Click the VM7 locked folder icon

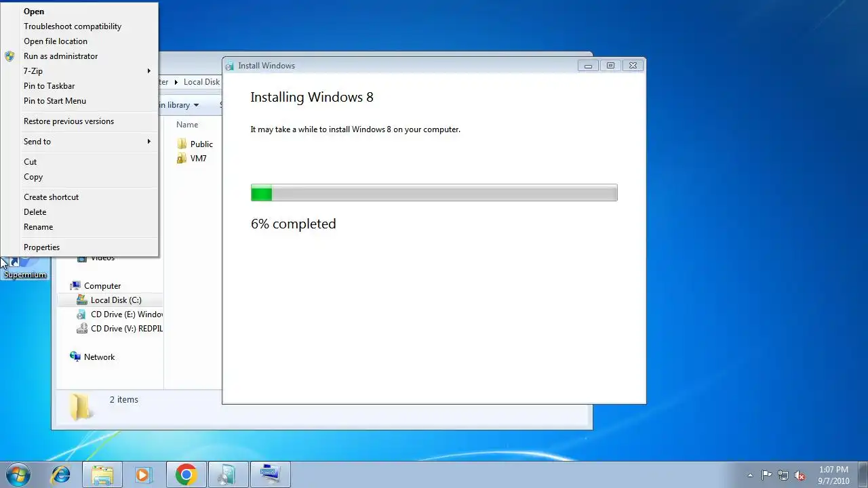182,158
